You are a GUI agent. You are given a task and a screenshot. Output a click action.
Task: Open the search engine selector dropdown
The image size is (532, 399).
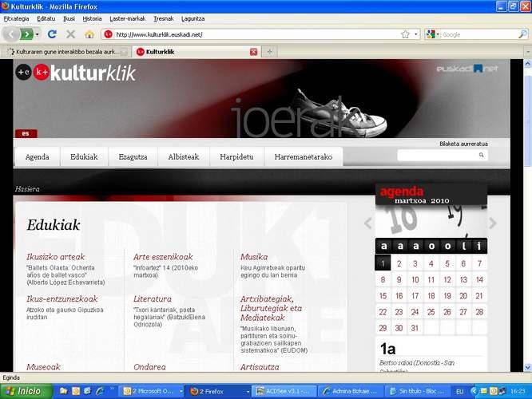pyautogui.click(x=433, y=34)
